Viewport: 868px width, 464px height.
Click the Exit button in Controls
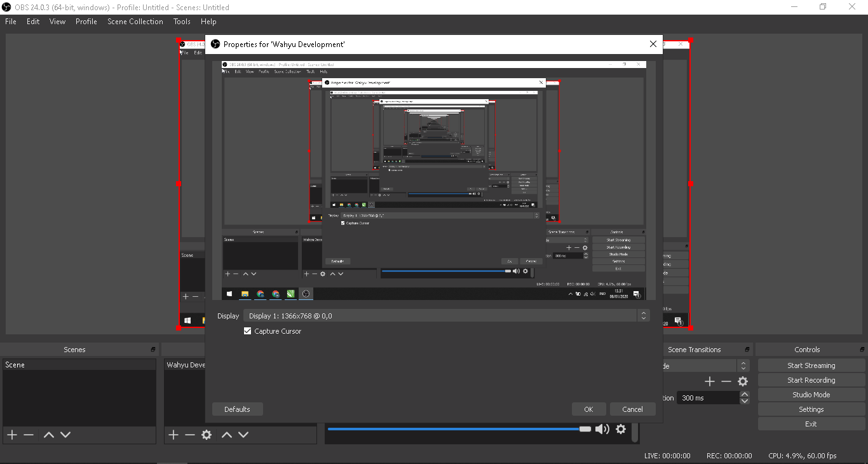(811, 424)
